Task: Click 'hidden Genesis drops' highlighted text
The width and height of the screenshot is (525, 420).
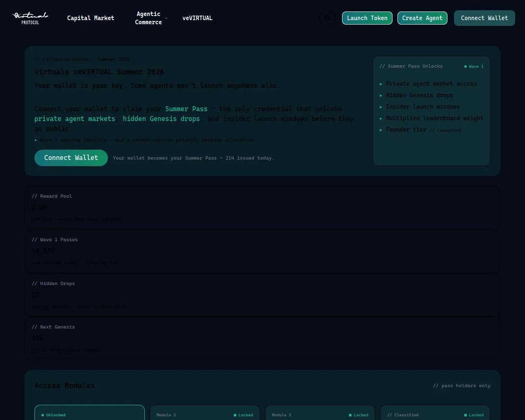Action: pos(161,119)
